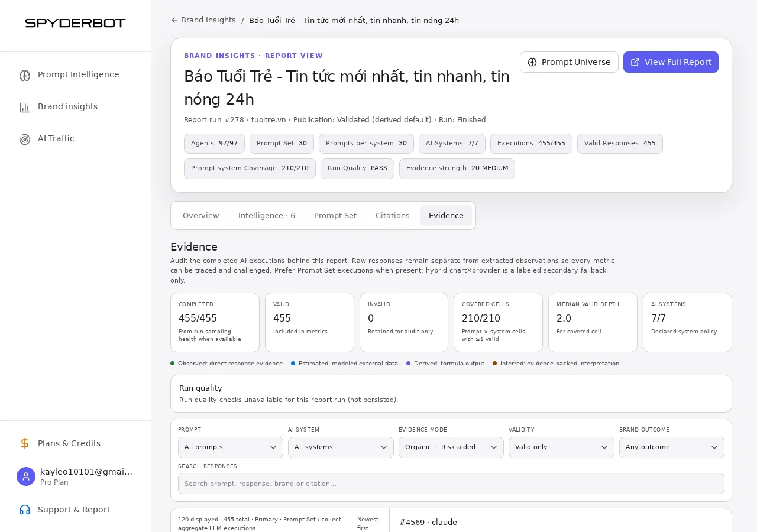Click the Covered Cells 210/210 card
This screenshot has width=757, height=532.
click(x=498, y=322)
